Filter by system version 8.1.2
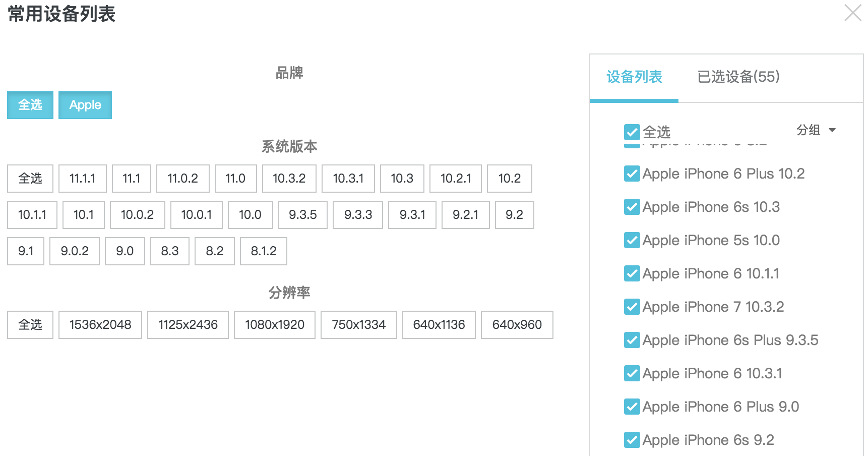The width and height of the screenshot is (868, 456). [264, 251]
